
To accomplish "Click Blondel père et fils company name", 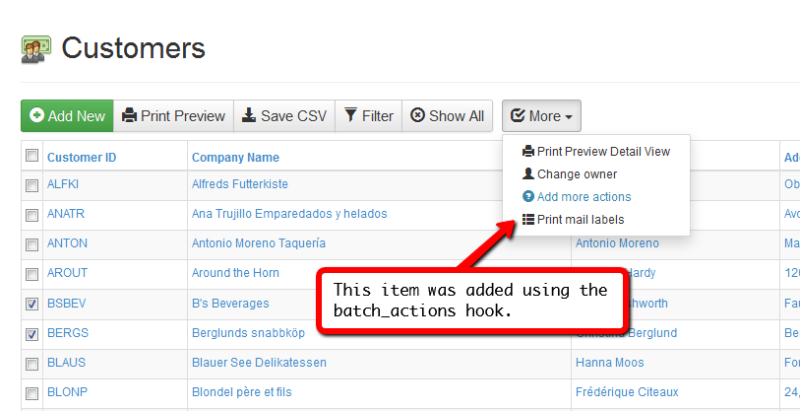I will [x=242, y=392].
